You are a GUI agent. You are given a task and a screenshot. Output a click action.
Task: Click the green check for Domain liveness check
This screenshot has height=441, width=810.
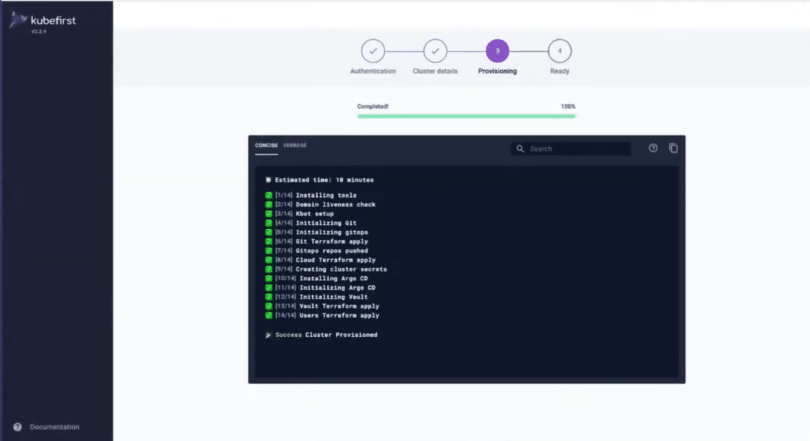[x=269, y=204]
